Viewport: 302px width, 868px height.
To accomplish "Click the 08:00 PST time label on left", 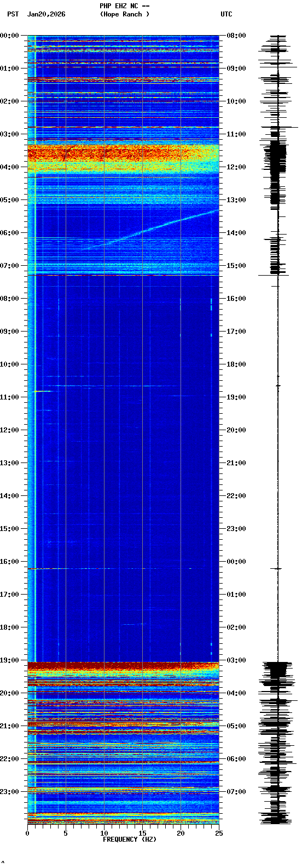I will pos(9,299).
